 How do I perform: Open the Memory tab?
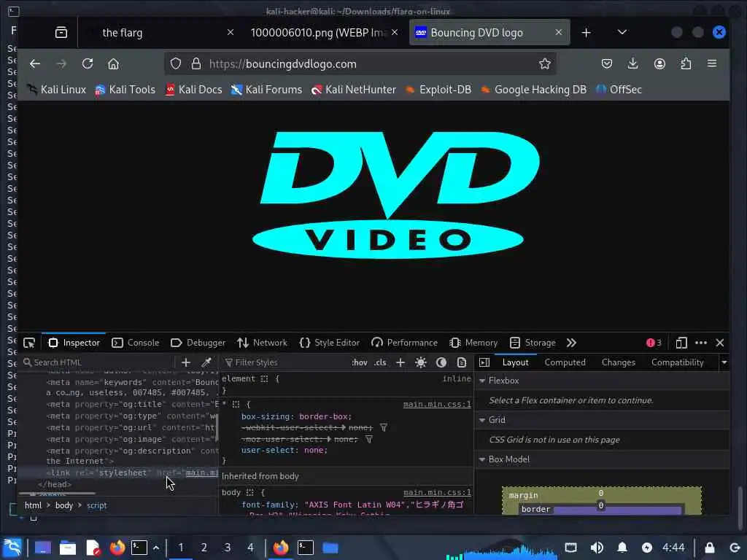(x=473, y=343)
